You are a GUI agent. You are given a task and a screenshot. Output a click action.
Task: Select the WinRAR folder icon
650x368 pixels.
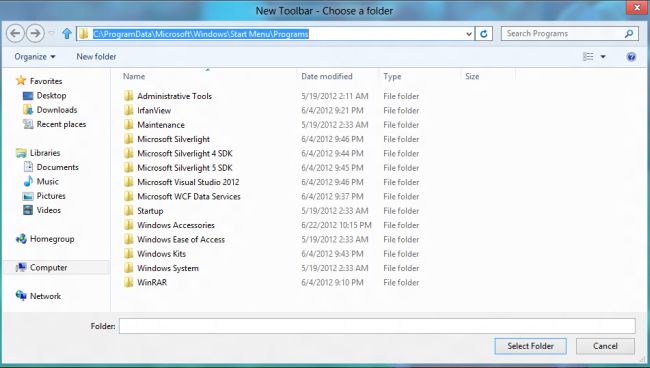(x=129, y=282)
